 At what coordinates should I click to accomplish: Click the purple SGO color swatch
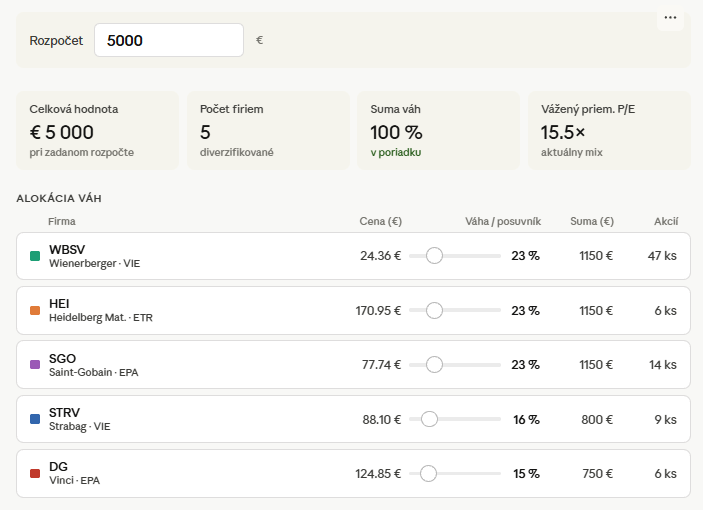click(x=35, y=364)
